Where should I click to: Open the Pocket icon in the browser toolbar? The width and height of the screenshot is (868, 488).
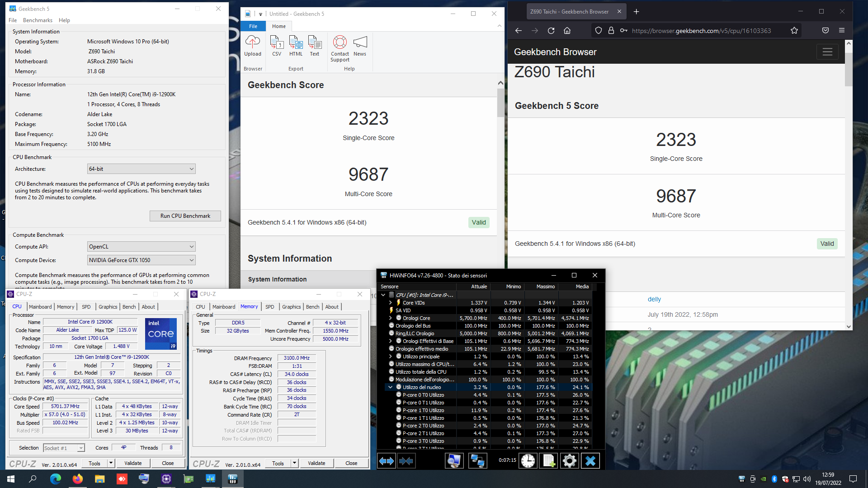click(826, 31)
